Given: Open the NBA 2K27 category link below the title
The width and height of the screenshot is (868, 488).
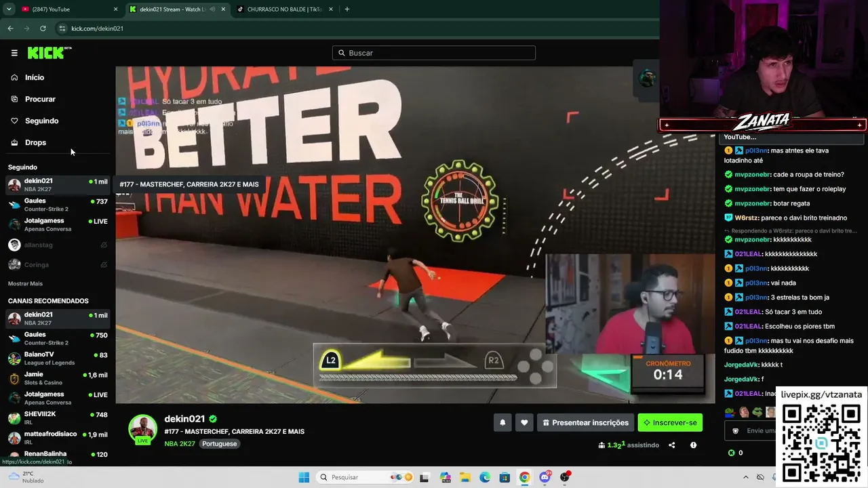Looking at the screenshot, I should [x=180, y=444].
